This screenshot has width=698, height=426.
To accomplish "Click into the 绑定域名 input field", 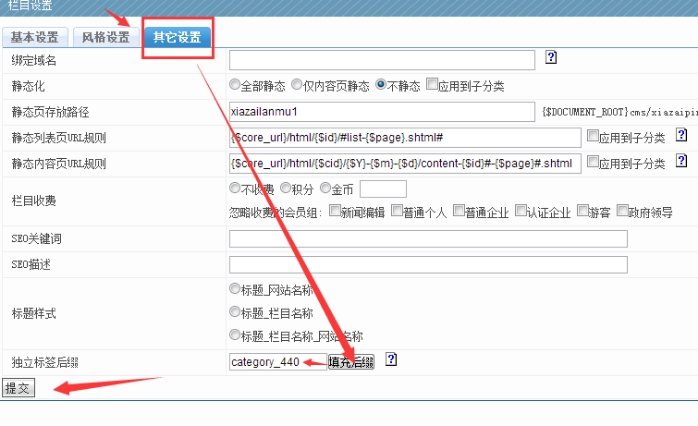I will 381,60.
